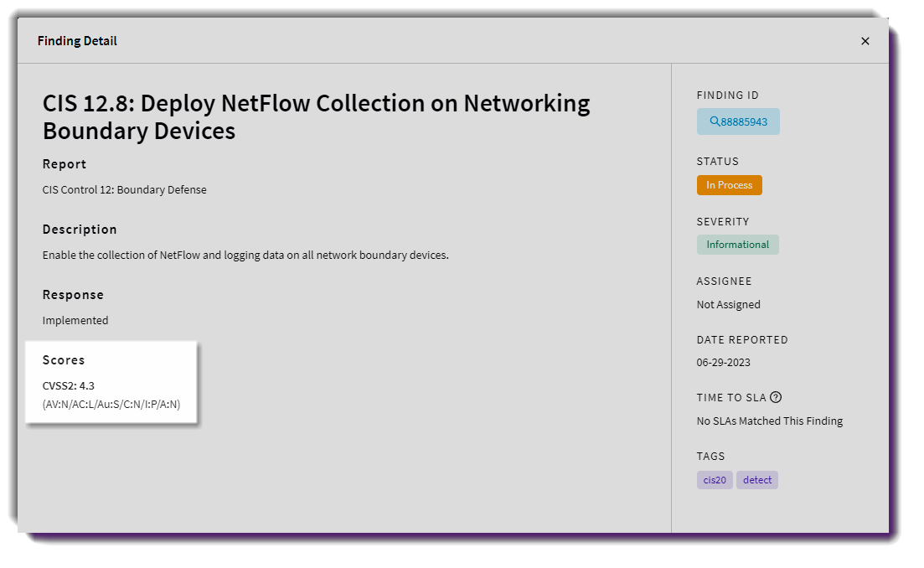Click 'CIS Control 12: Boundary Defense' report text
This screenshot has width=924, height=568.
(124, 189)
